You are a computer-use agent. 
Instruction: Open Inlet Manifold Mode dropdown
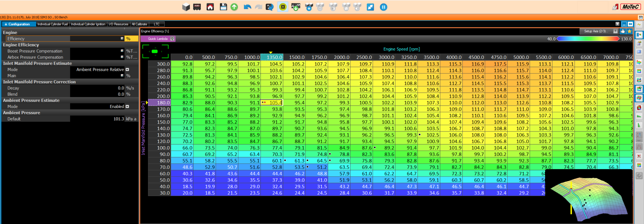point(127,70)
